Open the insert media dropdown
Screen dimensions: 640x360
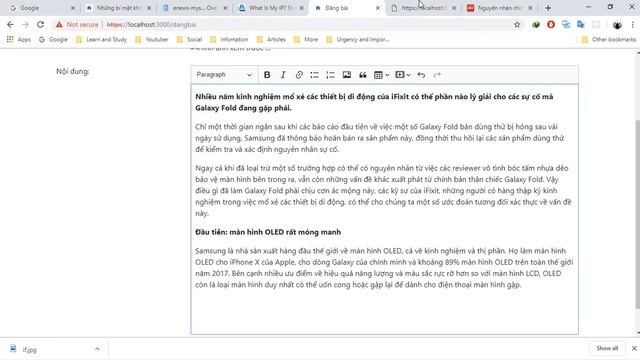coord(402,75)
